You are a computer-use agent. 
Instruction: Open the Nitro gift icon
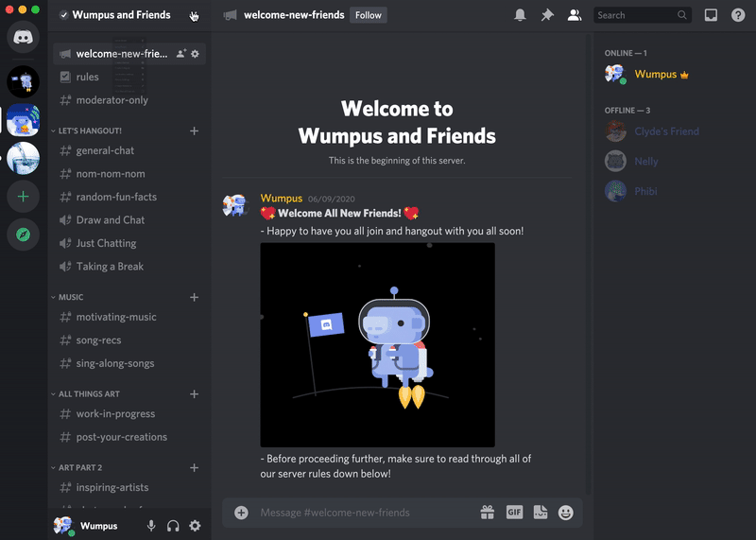click(x=488, y=513)
